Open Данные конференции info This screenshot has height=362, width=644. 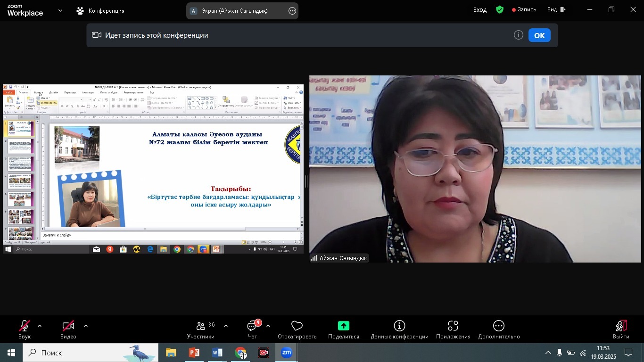(x=399, y=326)
